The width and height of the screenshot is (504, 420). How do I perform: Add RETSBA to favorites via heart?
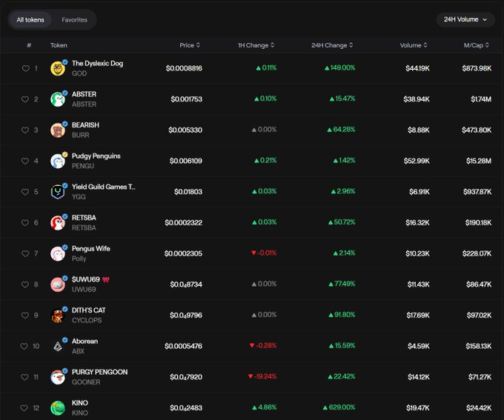coord(25,223)
